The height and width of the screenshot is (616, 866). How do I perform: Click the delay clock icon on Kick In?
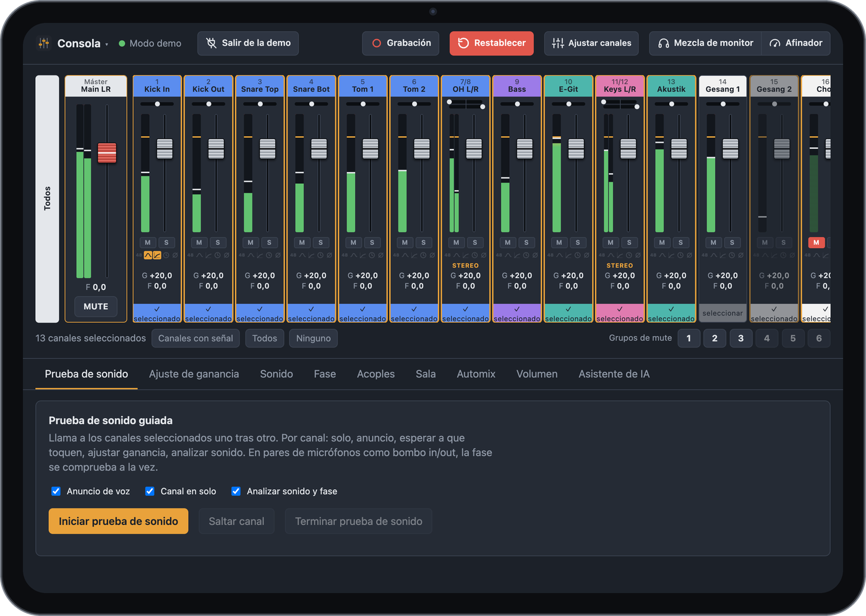[166, 255]
